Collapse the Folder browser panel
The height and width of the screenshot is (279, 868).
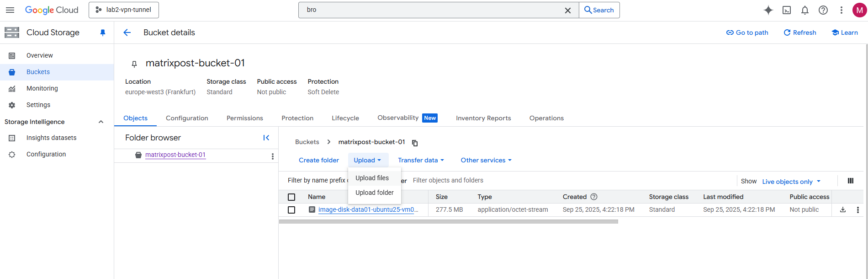pyautogui.click(x=266, y=138)
